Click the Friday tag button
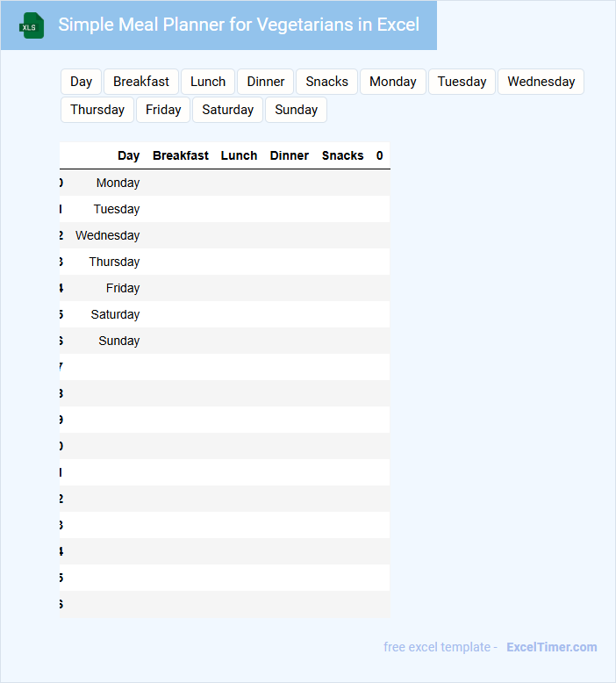Image resolution: width=616 pixels, height=683 pixels. 163,110
